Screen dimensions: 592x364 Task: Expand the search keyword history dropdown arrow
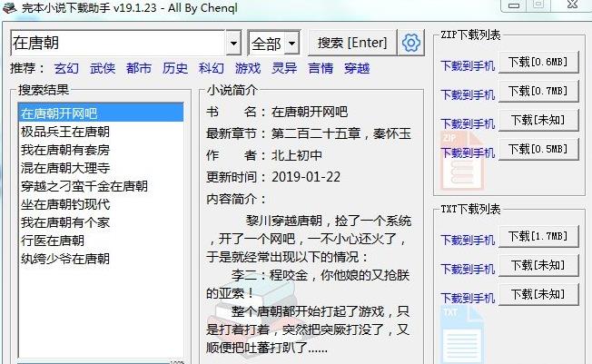[233, 43]
